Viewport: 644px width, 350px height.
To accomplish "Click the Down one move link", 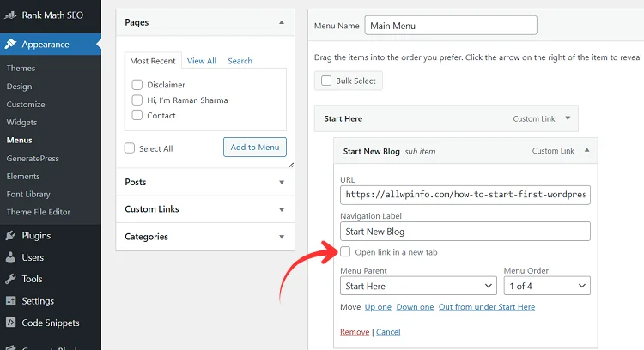I will coord(415,307).
